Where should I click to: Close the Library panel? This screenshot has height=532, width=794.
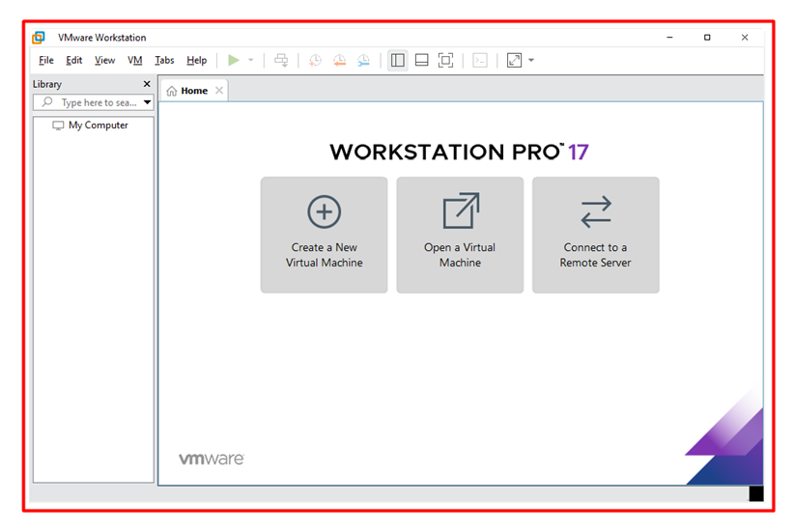(147, 84)
